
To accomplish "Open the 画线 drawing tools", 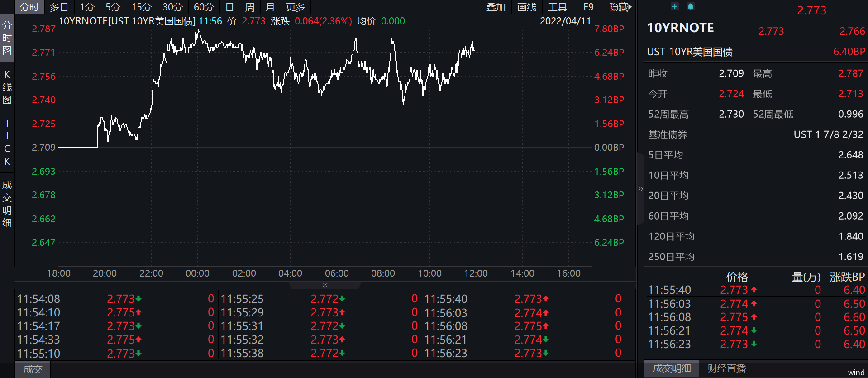I will point(526,7).
